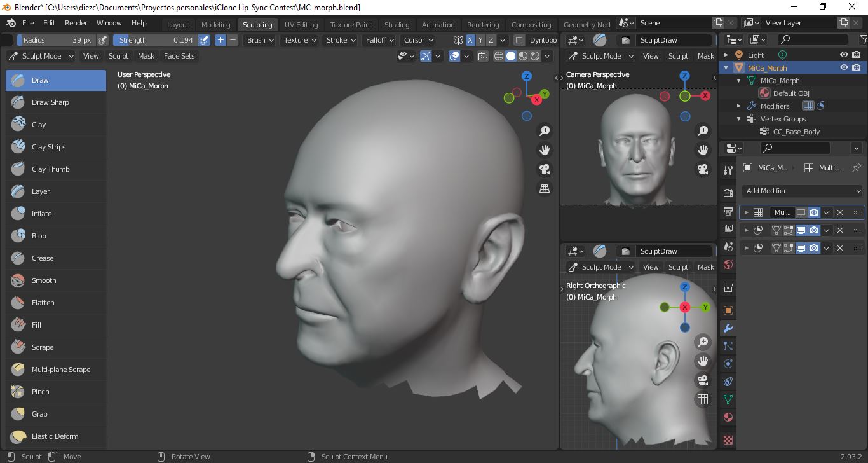The image size is (868, 463).
Task: Open Sculpt Mode selector in main viewport
Action: tap(41, 56)
